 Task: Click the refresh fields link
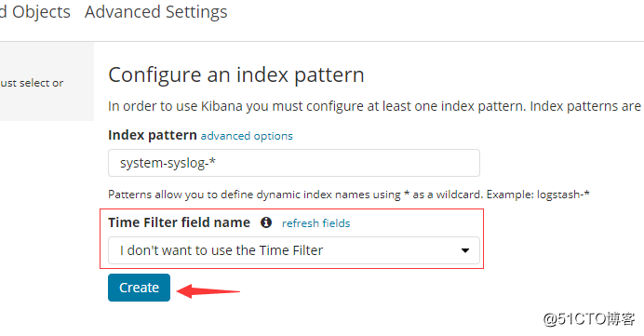click(x=315, y=223)
